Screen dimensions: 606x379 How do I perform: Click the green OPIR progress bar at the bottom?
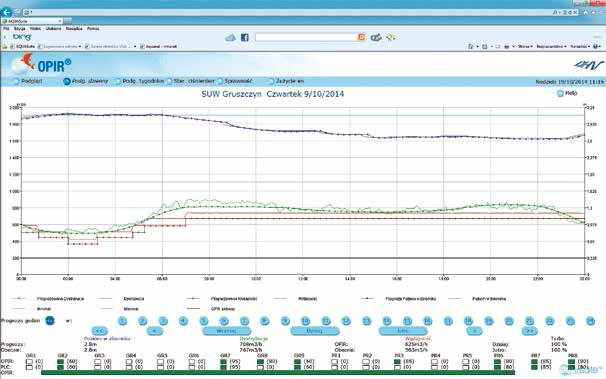278,372
